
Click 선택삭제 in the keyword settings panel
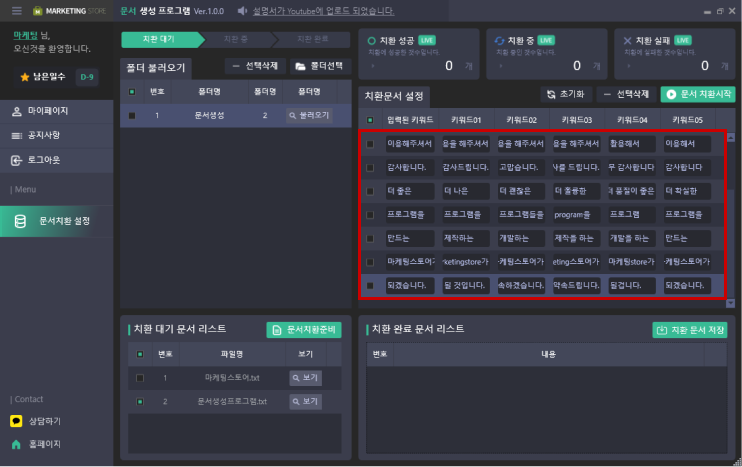point(627,94)
